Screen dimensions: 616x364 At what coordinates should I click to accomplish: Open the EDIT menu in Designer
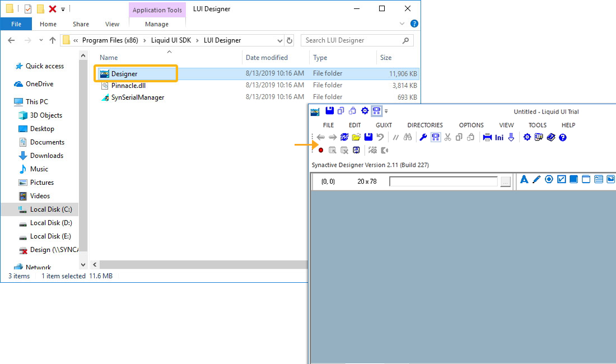pyautogui.click(x=354, y=125)
